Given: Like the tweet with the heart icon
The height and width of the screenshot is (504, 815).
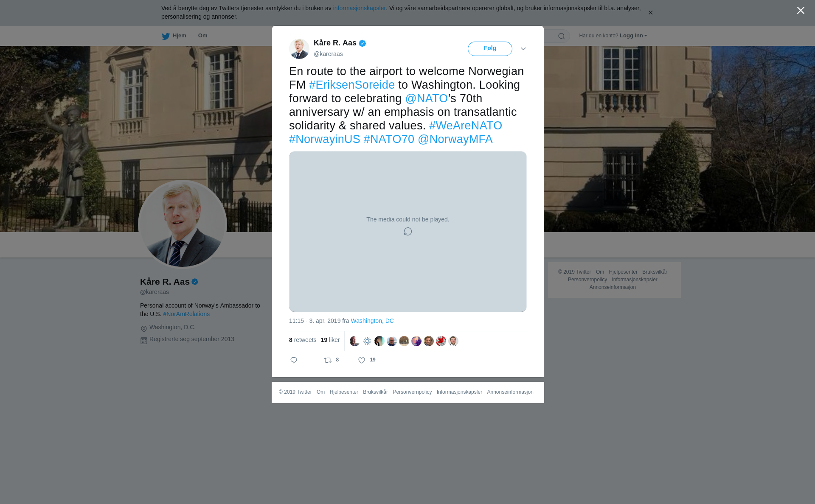Looking at the screenshot, I should tap(362, 360).
